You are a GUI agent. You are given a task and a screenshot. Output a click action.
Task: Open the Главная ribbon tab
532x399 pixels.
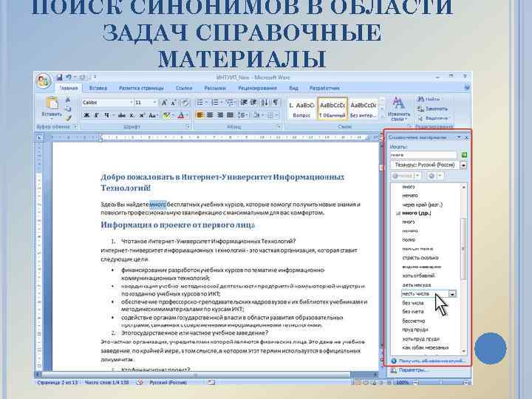tap(69, 88)
